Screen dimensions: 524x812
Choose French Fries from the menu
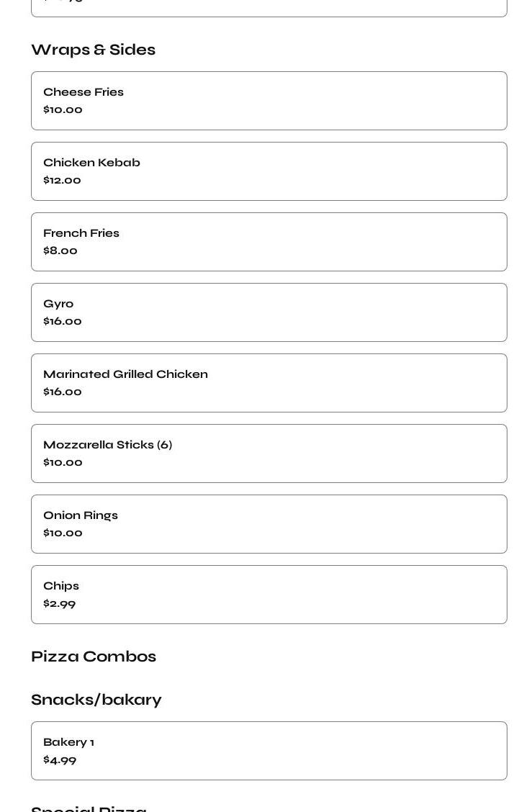(268, 242)
